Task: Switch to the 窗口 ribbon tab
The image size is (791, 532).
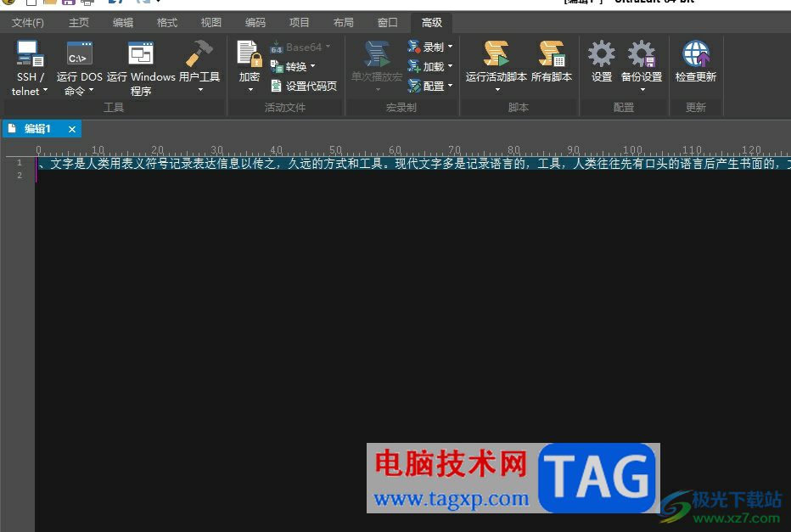Action: point(387,23)
